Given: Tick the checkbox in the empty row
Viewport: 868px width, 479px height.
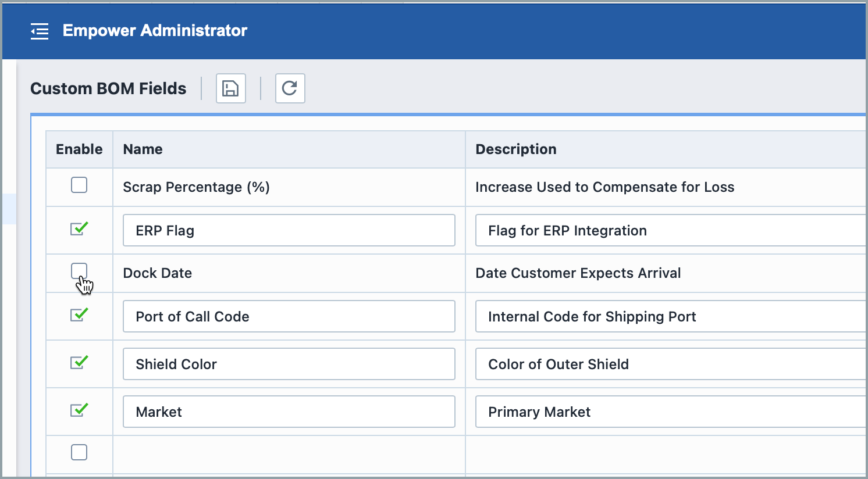Looking at the screenshot, I should click(x=79, y=452).
